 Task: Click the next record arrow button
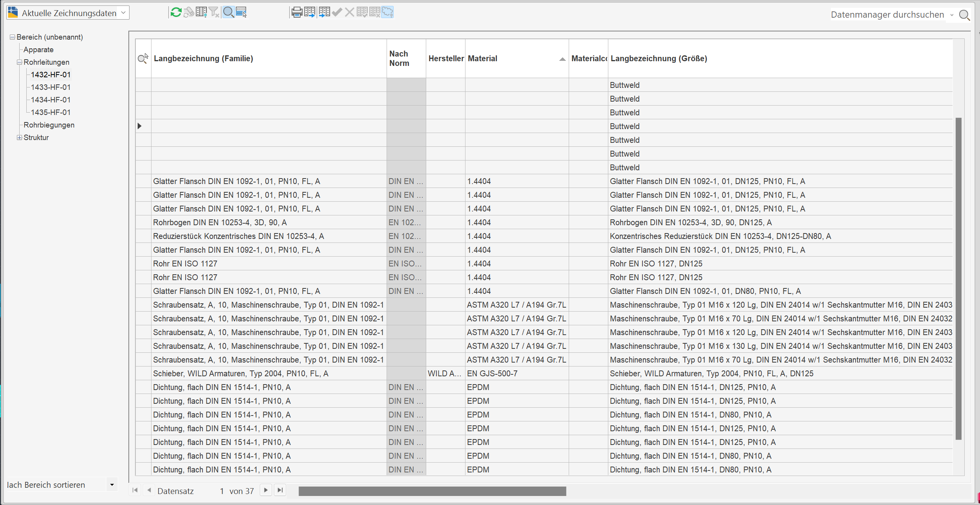point(266,490)
